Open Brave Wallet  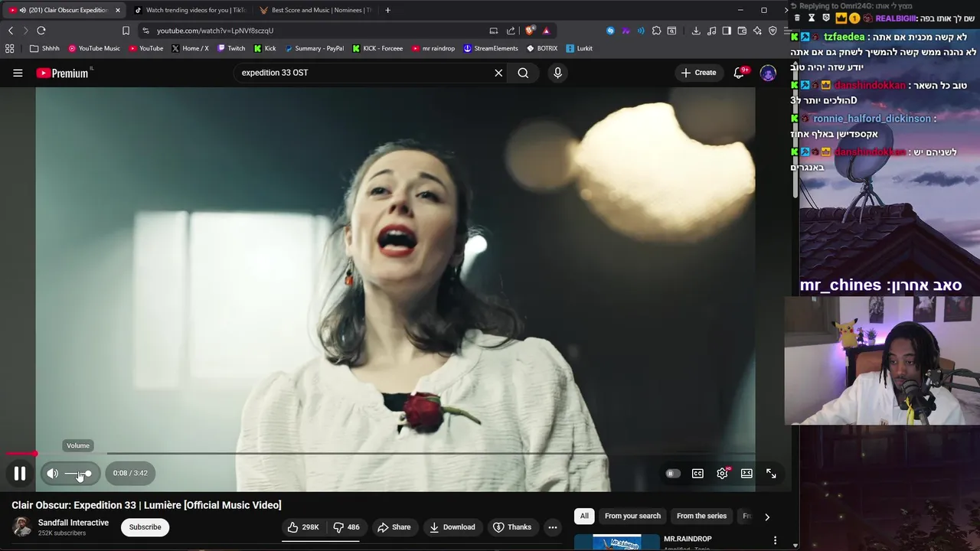click(742, 31)
